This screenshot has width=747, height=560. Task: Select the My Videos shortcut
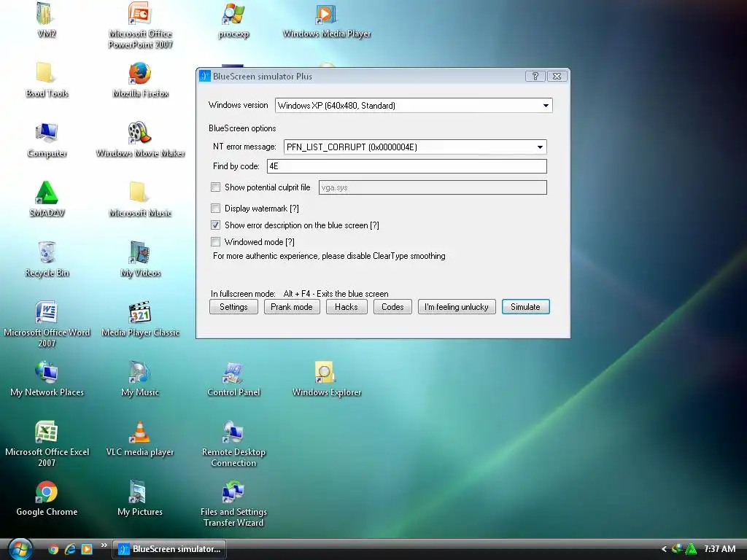[140, 259]
